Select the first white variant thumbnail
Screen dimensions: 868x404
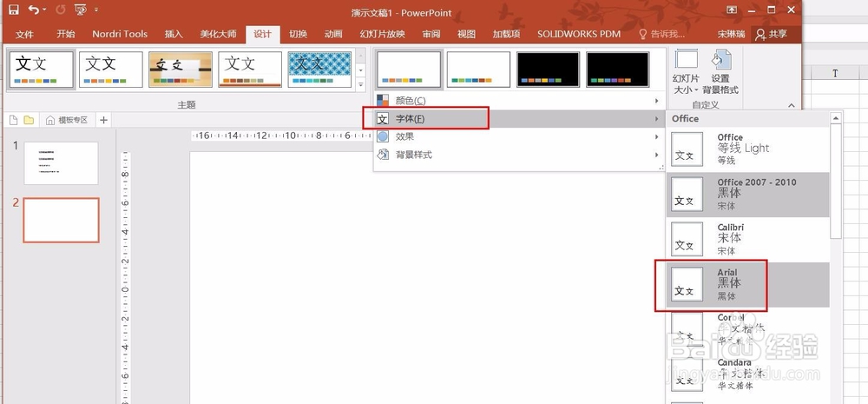[409, 70]
